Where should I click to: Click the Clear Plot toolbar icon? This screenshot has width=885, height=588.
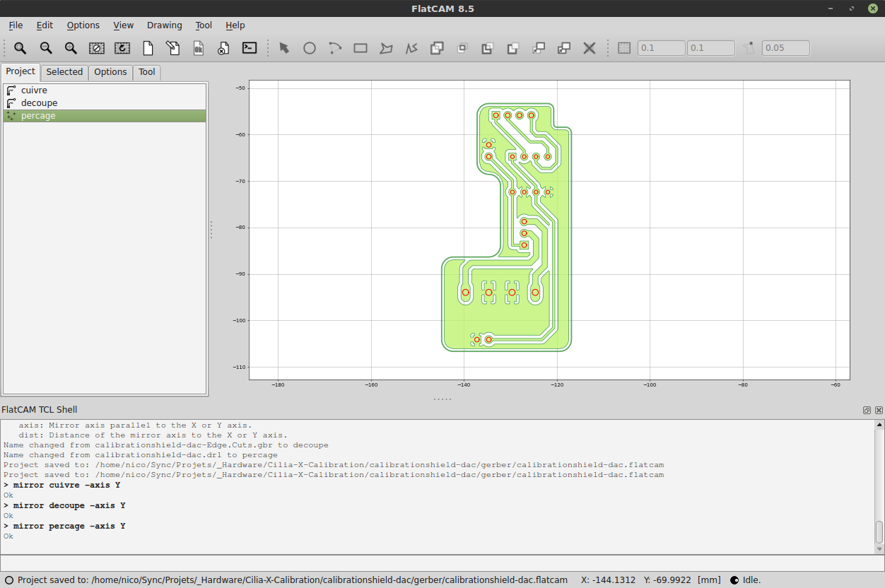pyautogui.click(x=97, y=48)
